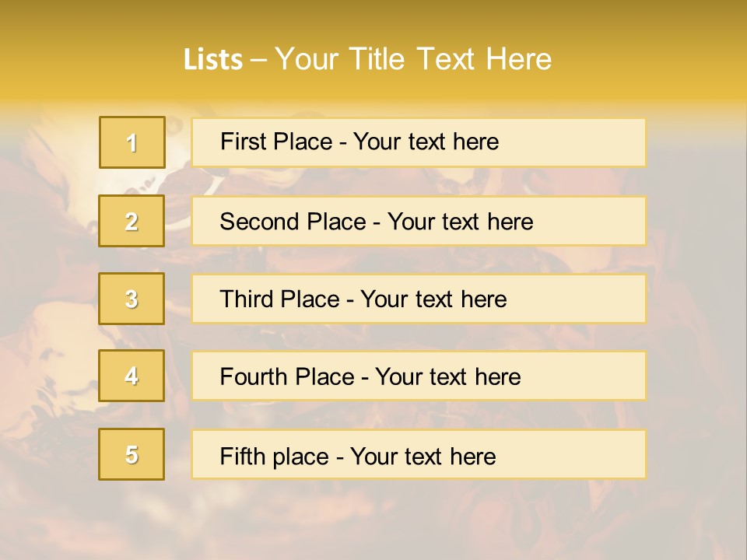Select the Fifth place text bar
Screen dimensions: 747x560
419,454
